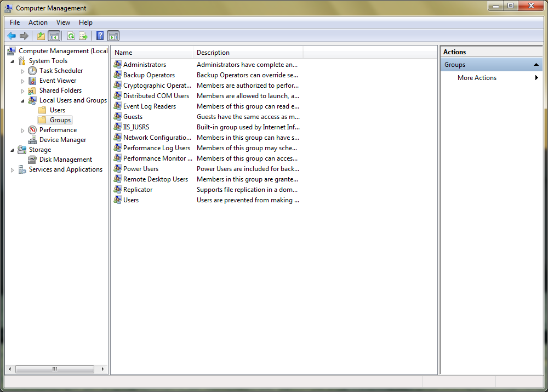Open the Help menu
The image size is (548, 392).
[x=85, y=22]
